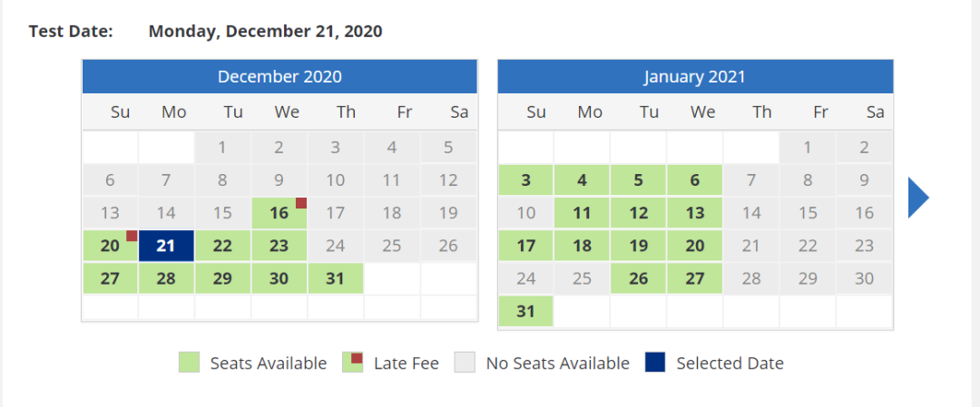This screenshot has height=407, width=980.
Task: Choose December 22 test date
Action: [x=222, y=246]
